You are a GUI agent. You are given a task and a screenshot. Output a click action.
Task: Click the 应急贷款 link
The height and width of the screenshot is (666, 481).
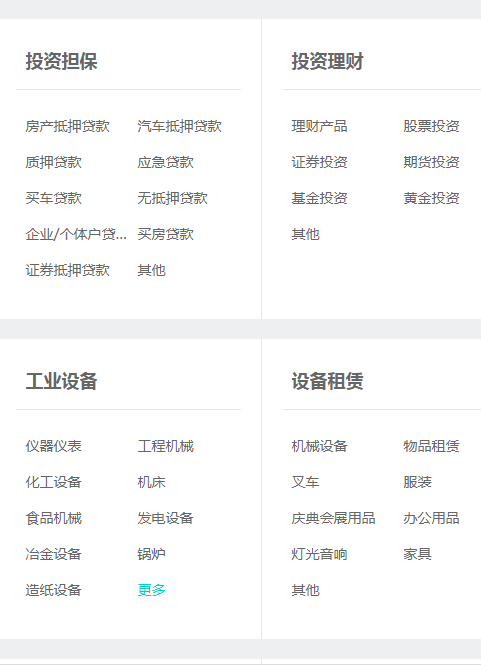(165, 162)
